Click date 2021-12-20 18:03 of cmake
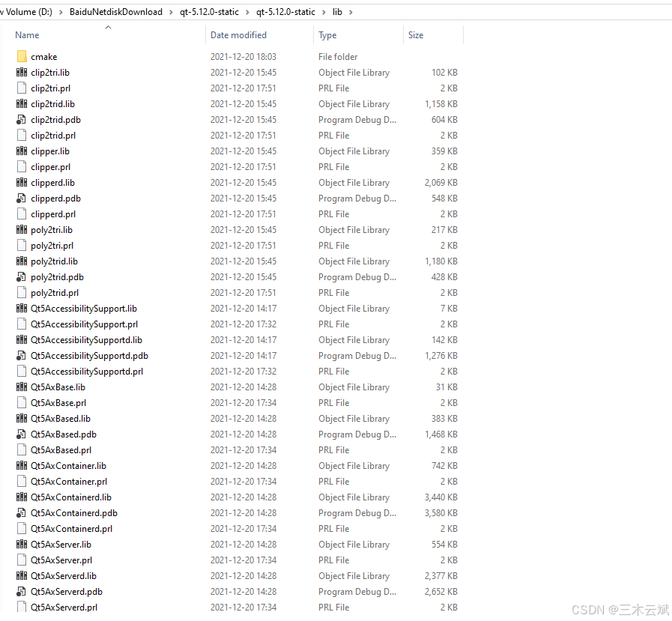 [243, 57]
